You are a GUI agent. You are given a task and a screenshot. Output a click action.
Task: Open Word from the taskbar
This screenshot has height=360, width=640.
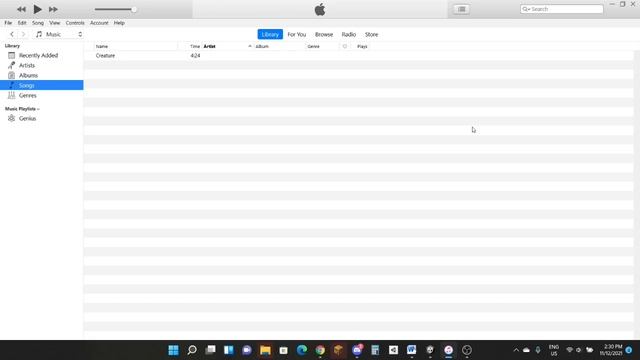(411, 350)
